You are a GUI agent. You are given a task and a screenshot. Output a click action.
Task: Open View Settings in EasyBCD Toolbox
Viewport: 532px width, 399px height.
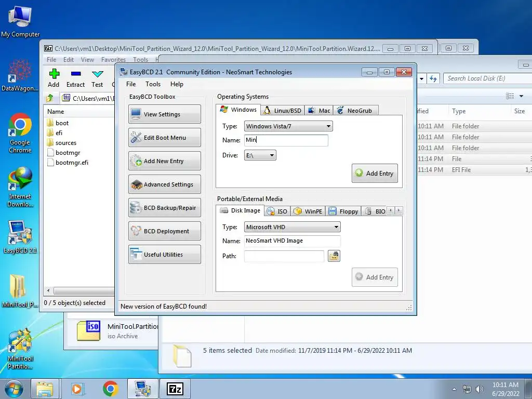[165, 114]
